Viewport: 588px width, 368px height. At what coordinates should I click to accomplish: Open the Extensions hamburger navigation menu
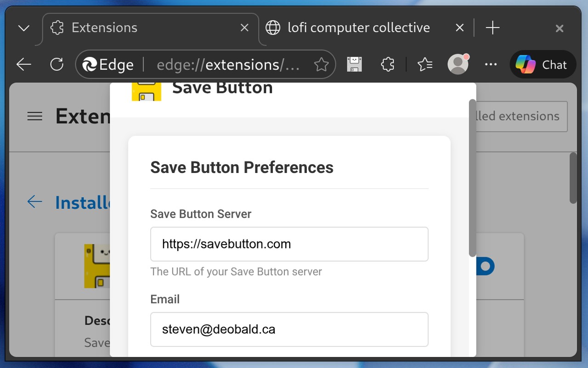click(35, 116)
